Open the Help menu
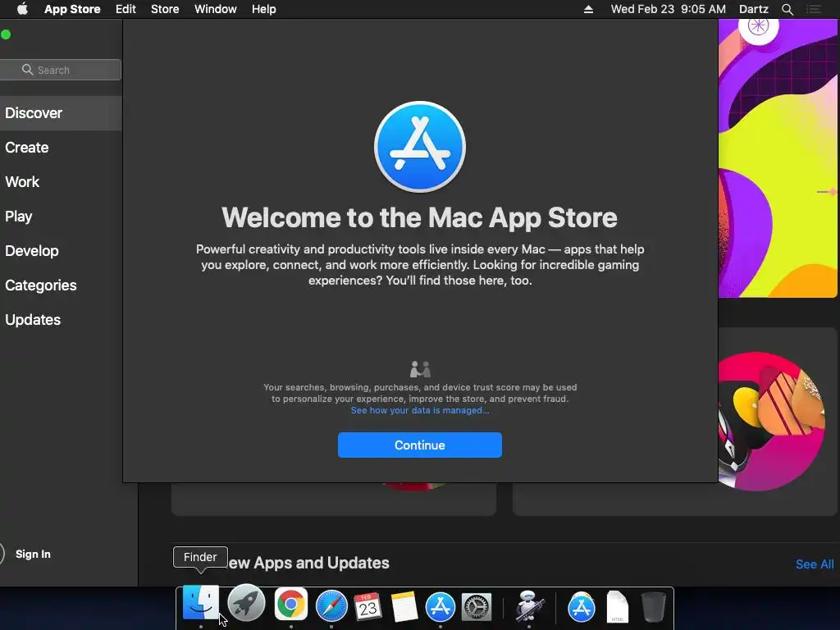The image size is (840, 630). [263, 9]
